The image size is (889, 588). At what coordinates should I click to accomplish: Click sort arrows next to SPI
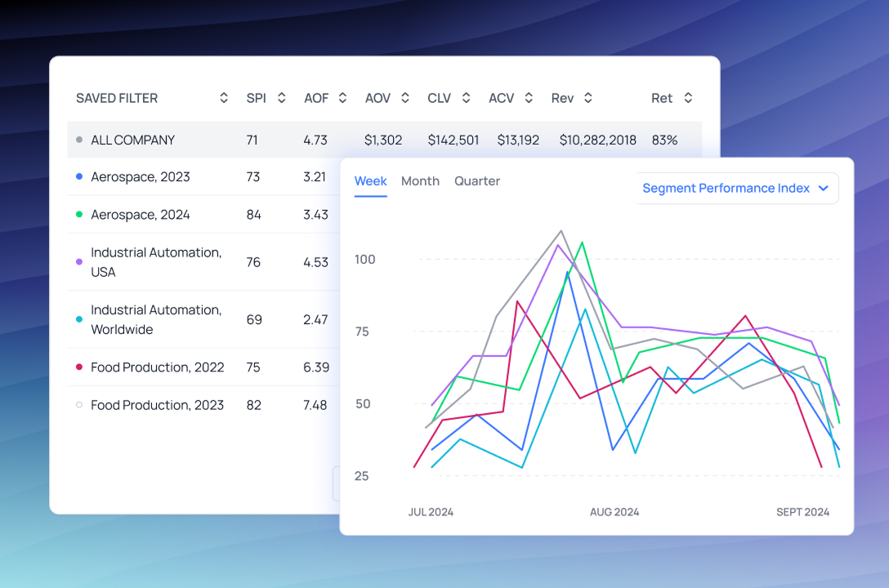282,98
